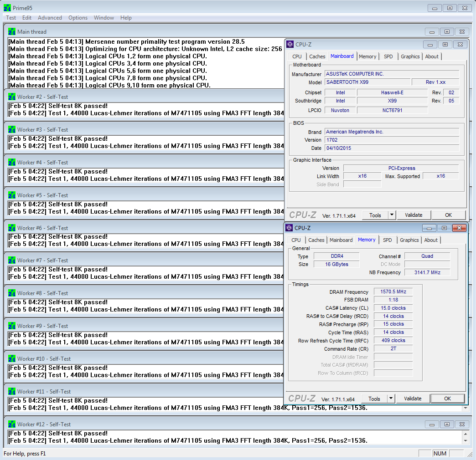Select the Graphics tab in the upper CPU-Z
Image resolution: width=476 pixels, height=460 pixels.
[410, 56]
